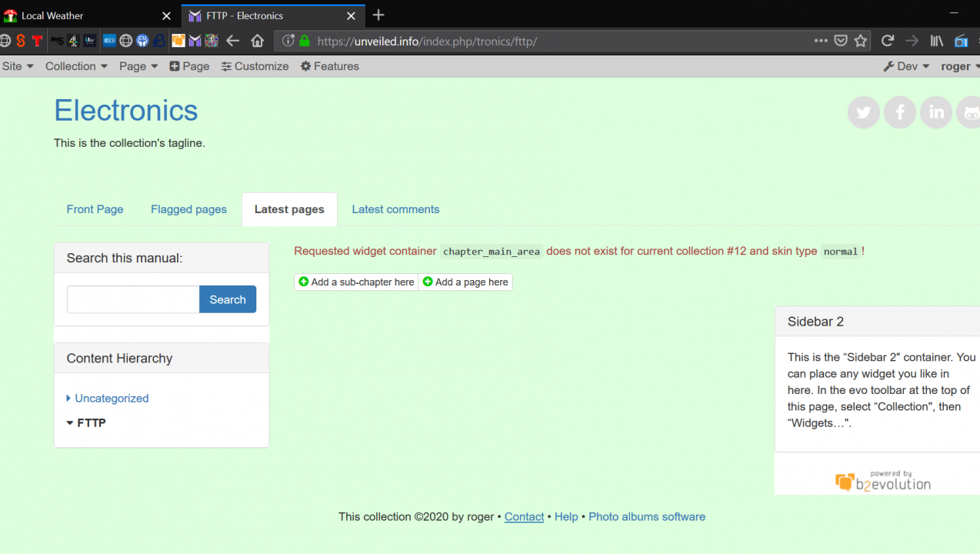This screenshot has height=554, width=980.
Task: Open Firefox Library icon
Action: (937, 41)
